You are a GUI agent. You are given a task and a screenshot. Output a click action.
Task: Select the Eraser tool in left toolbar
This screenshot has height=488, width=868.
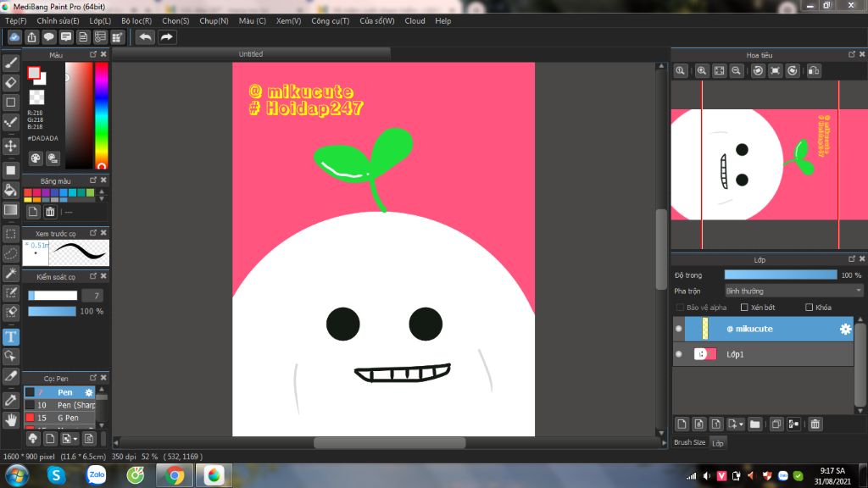[10, 83]
